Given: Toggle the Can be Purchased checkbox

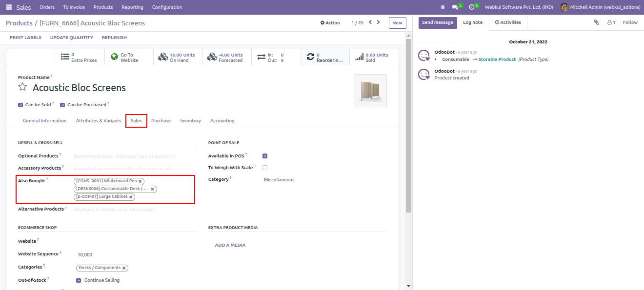Looking at the screenshot, I should point(62,105).
